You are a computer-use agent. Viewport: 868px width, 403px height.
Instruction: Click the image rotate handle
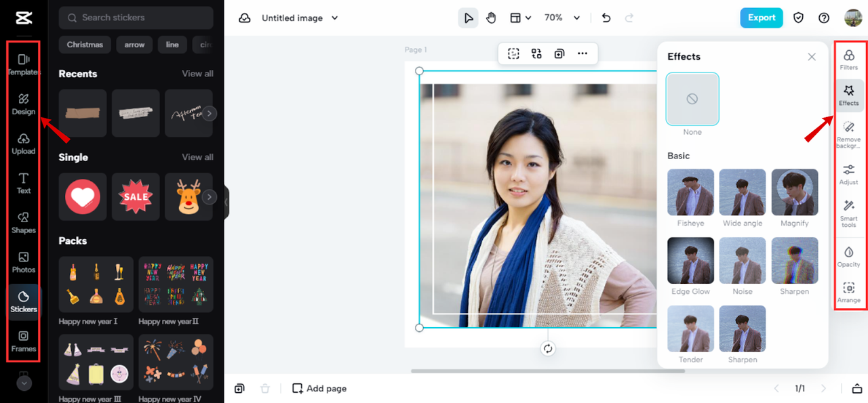(x=548, y=349)
